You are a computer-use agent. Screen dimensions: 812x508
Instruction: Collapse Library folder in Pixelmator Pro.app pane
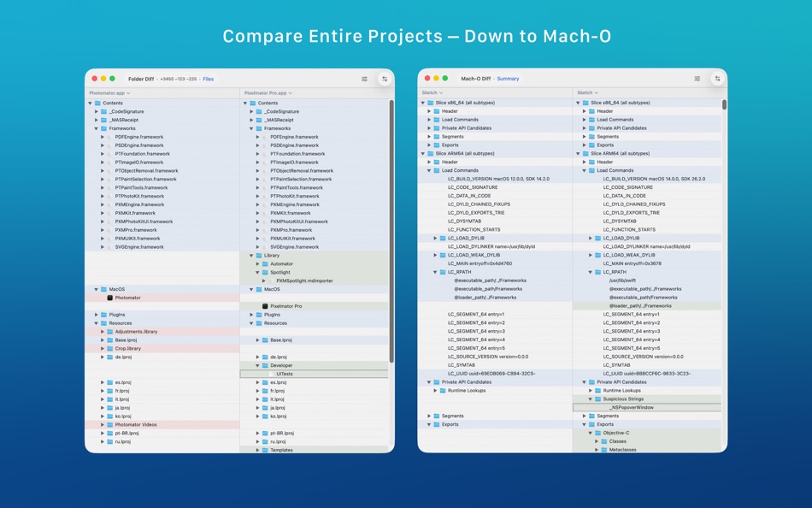[251, 256]
